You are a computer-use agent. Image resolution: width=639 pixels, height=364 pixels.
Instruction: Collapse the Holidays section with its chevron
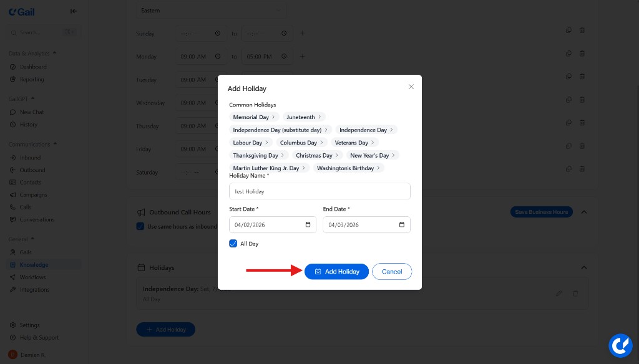point(584,267)
